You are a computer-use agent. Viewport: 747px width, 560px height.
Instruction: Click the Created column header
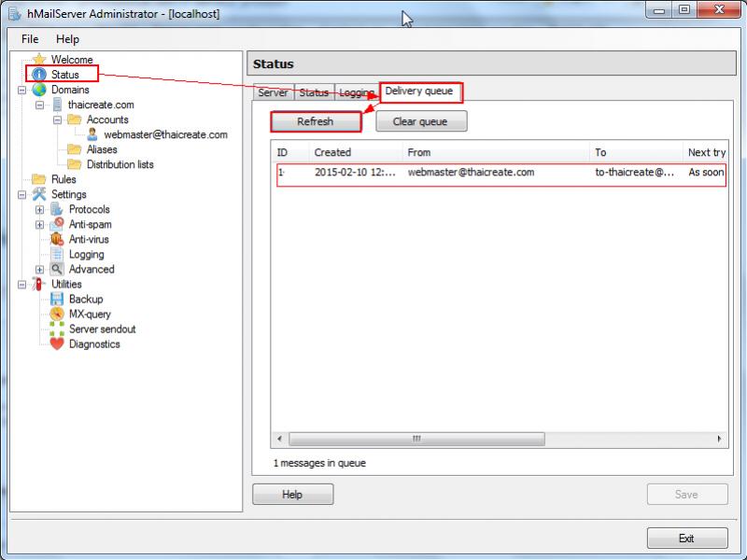click(357, 152)
